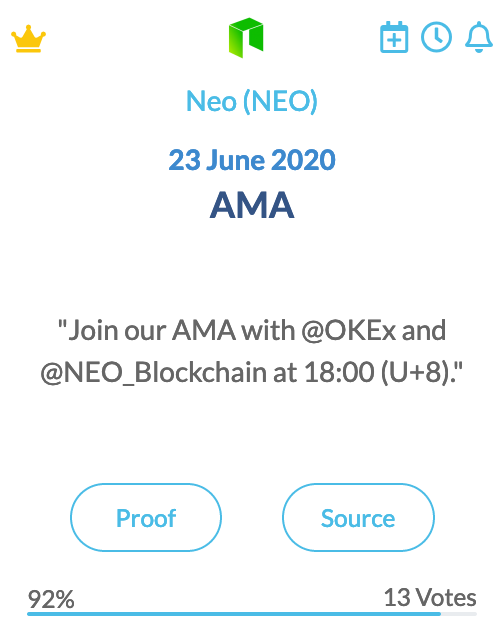The width and height of the screenshot is (504, 626).
Task: Click the @NEO_Blockchain mention in description
Action: point(153,373)
